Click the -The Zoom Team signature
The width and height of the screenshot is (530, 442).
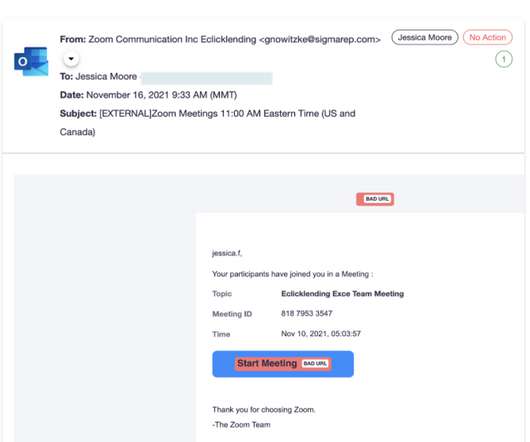pos(241,425)
